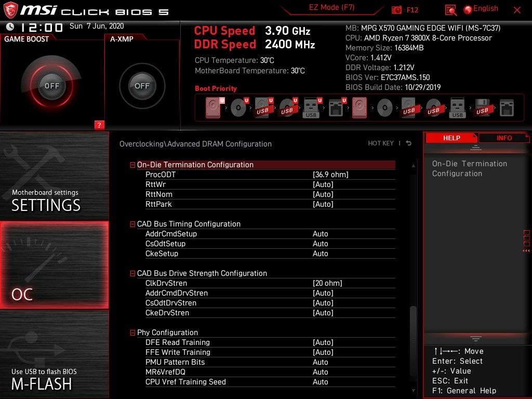Open the RttNom [Auto] value dropdown
The width and height of the screenshot is (532, 399).
[323, 194]
